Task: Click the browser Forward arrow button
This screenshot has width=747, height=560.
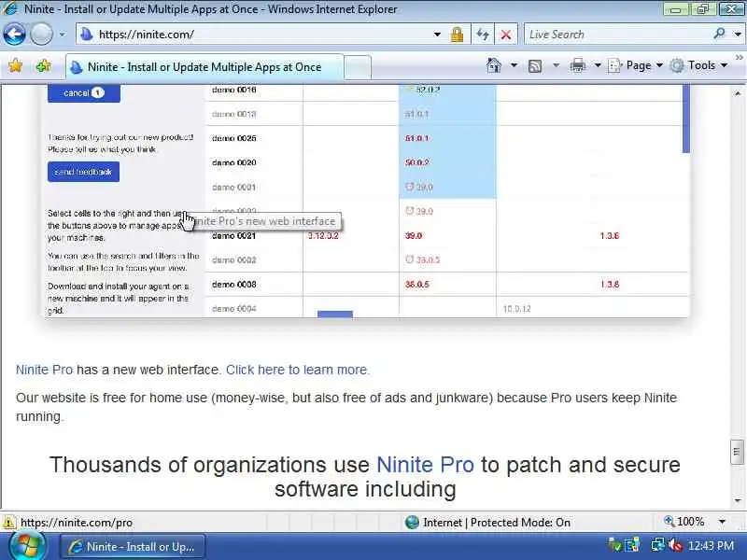Action: (x=41, y=35)
